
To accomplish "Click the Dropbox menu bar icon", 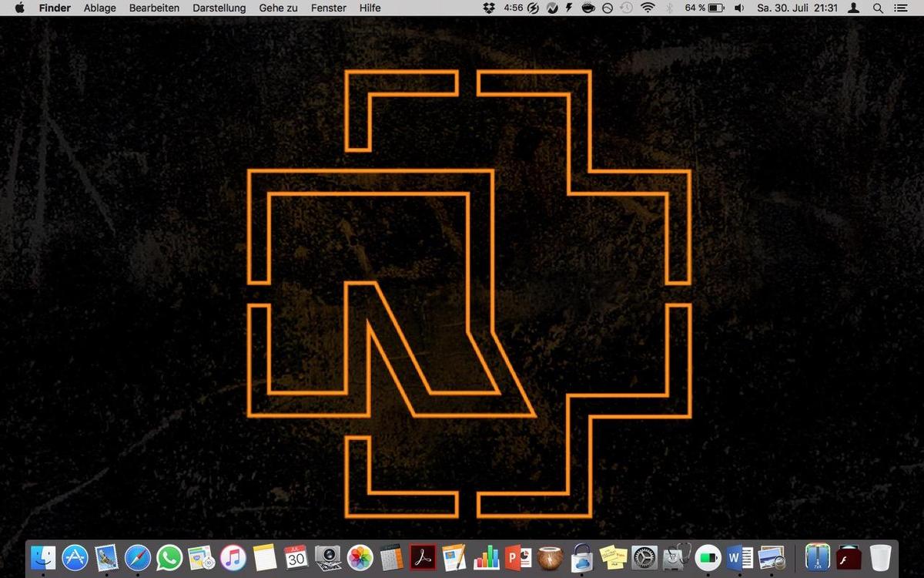I will 489,8.
